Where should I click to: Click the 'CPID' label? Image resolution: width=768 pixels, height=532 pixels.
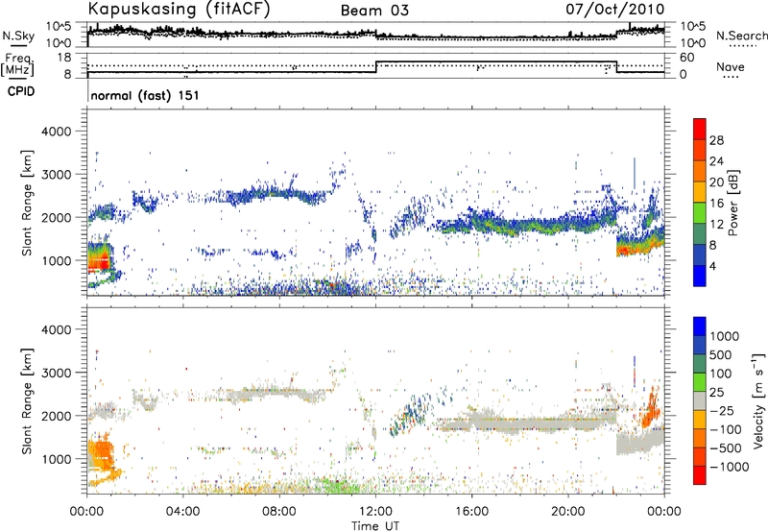tap(21, 91)
